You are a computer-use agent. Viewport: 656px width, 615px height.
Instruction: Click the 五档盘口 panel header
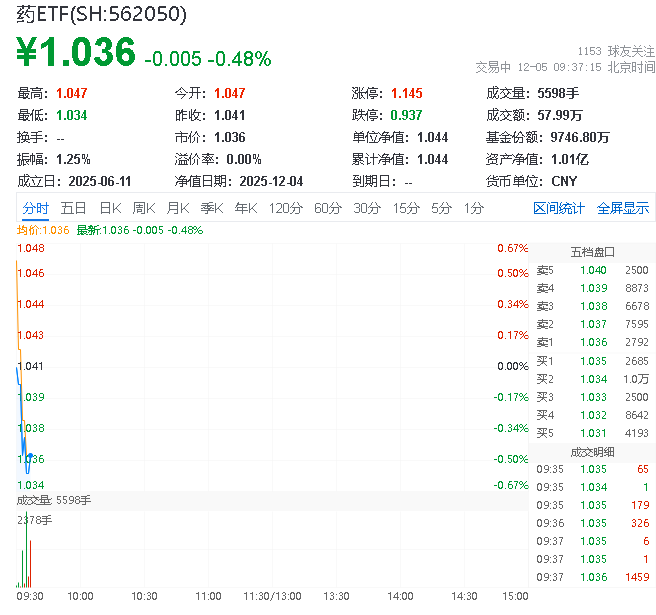coord(592,252)
